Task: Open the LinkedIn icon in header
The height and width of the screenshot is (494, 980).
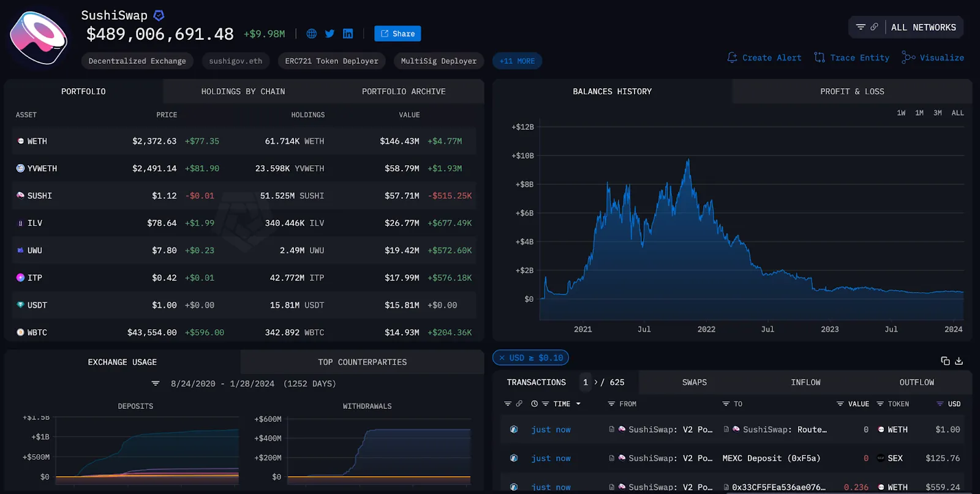Action: coord(348,34)
